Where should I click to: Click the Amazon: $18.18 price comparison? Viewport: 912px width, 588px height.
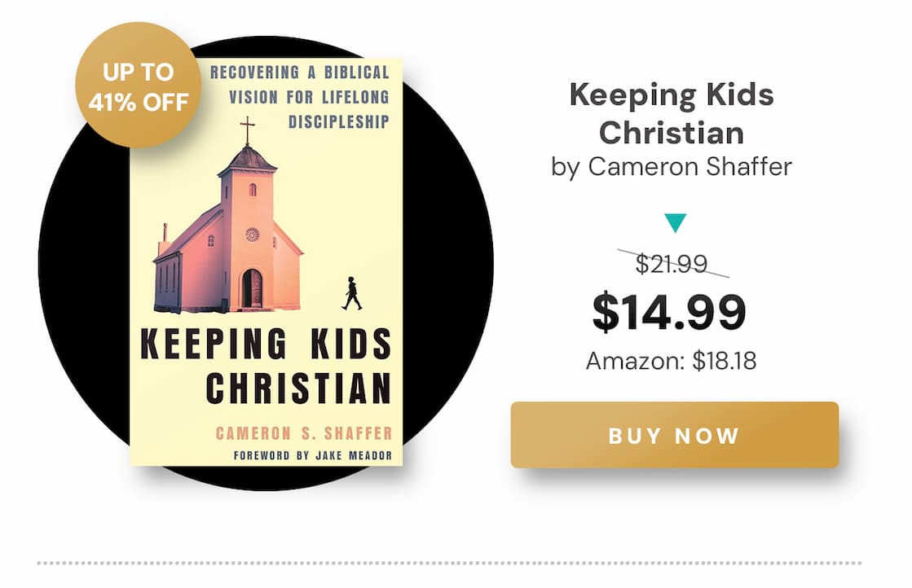672,358
